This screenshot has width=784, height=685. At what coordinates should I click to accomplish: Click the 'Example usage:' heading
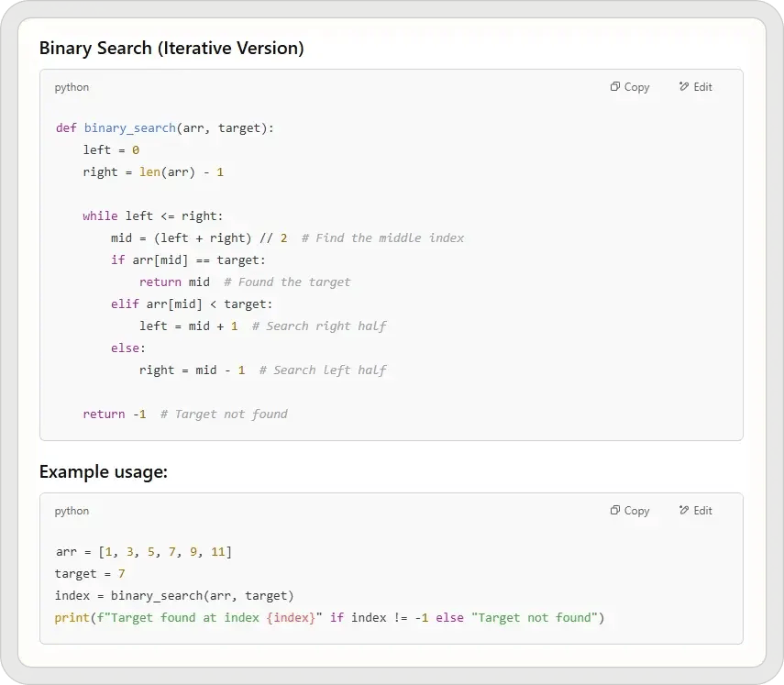tap(104, 472)
